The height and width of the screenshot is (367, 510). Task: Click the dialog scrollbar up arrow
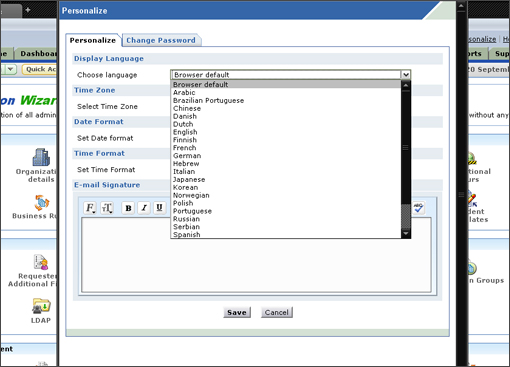click(461, 6)
